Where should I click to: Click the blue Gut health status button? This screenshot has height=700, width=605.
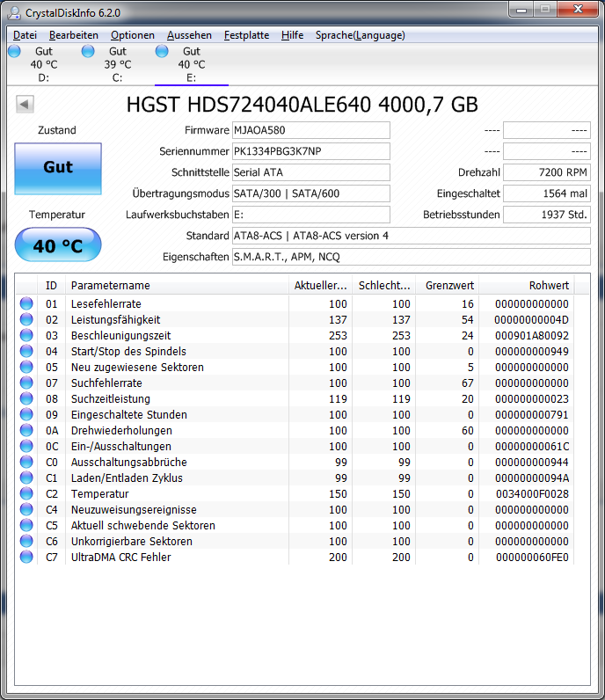[58, 169]
